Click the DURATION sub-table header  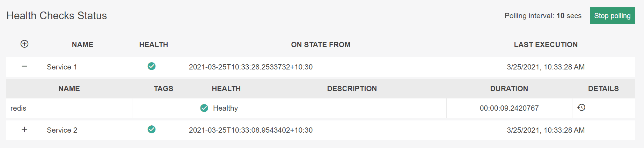[509, 89]
